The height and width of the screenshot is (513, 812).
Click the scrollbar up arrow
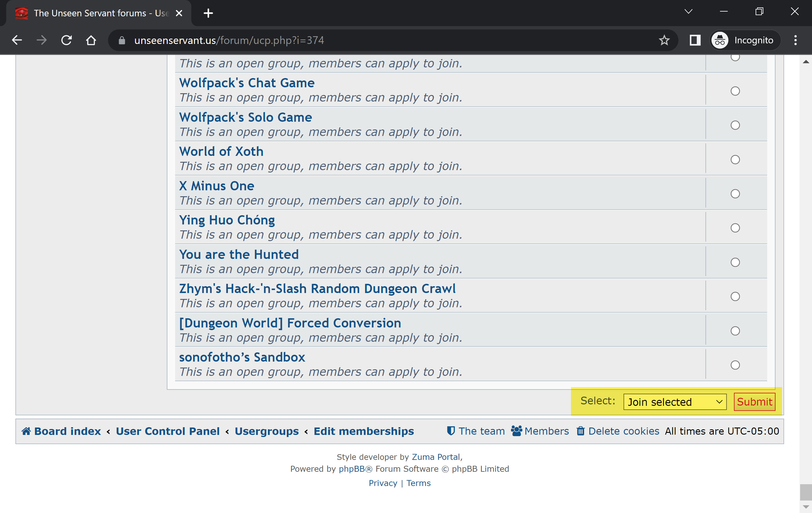pyautogui.click(x=806, y=62)
